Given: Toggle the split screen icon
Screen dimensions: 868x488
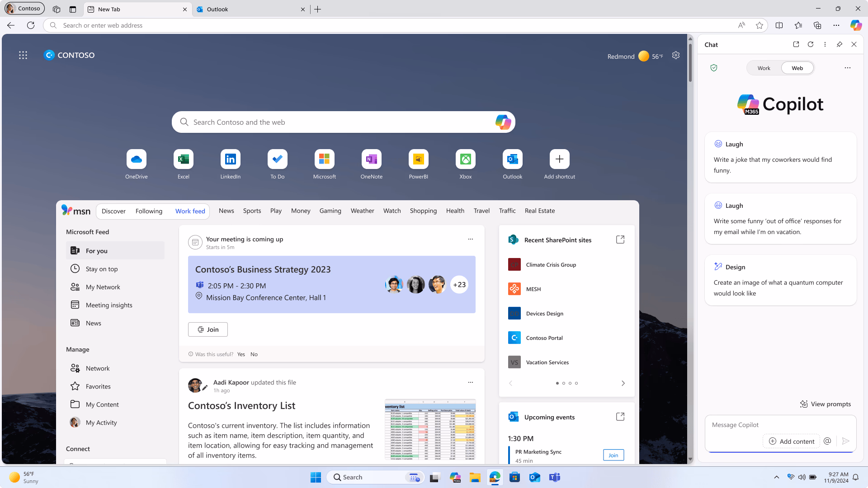Looking at the screenshot, I should coord(779,25).
